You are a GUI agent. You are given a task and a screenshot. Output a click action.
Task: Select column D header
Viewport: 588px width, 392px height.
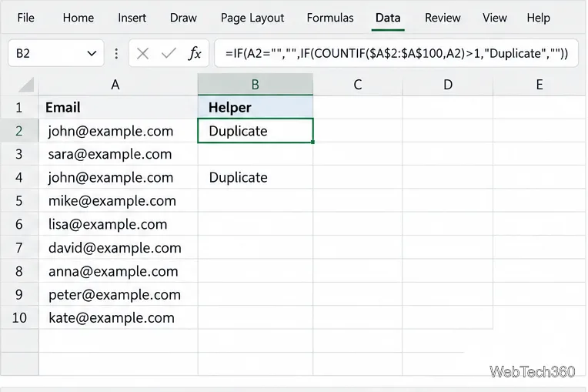coord(448,85)
